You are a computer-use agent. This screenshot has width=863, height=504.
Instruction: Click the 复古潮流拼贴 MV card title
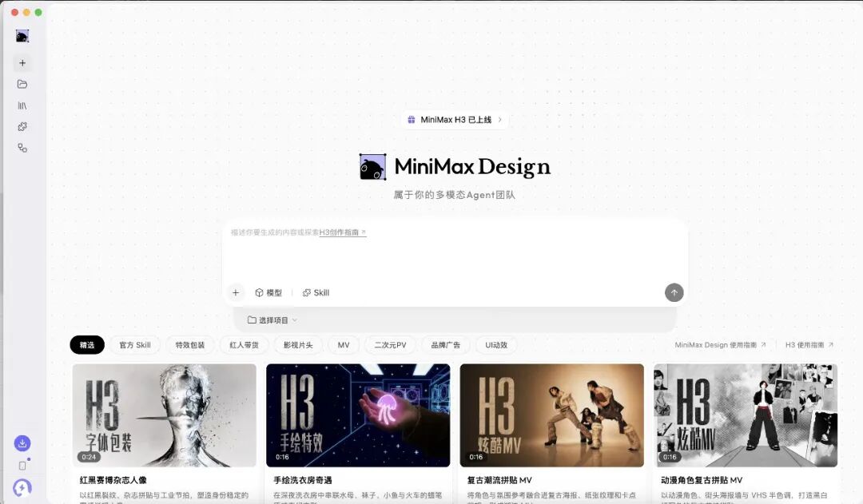[499, 480]
